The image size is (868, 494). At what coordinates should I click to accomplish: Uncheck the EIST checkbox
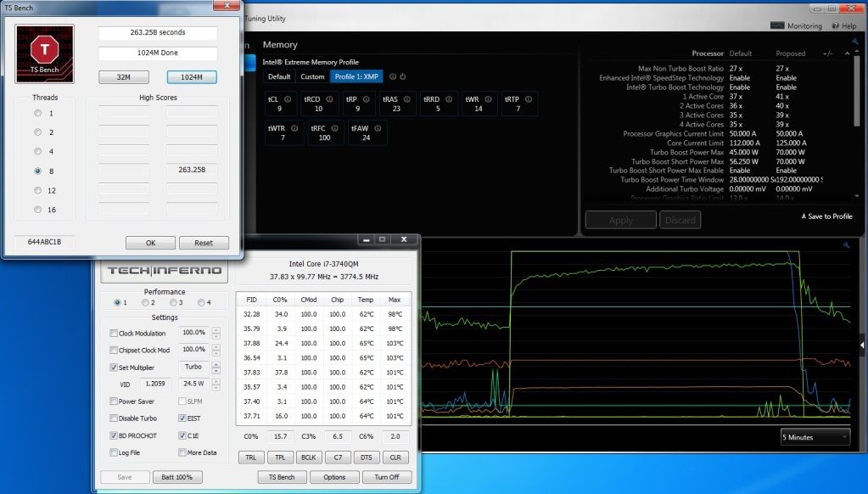182,418
